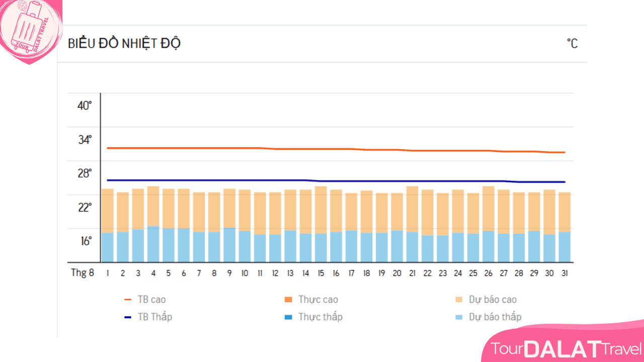Click the dark blue line marker beside TB Thấp

[128, 317]
